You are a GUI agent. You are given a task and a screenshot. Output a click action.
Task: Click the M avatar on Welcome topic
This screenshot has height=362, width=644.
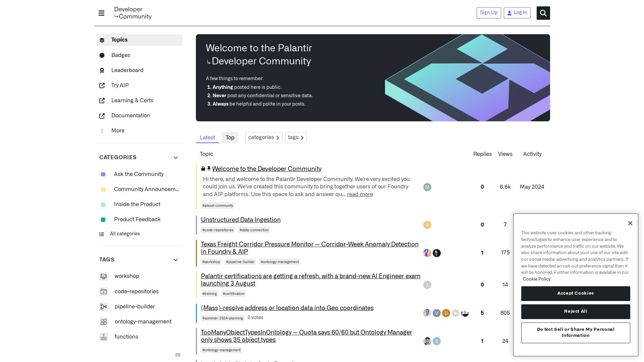(427, 187)
